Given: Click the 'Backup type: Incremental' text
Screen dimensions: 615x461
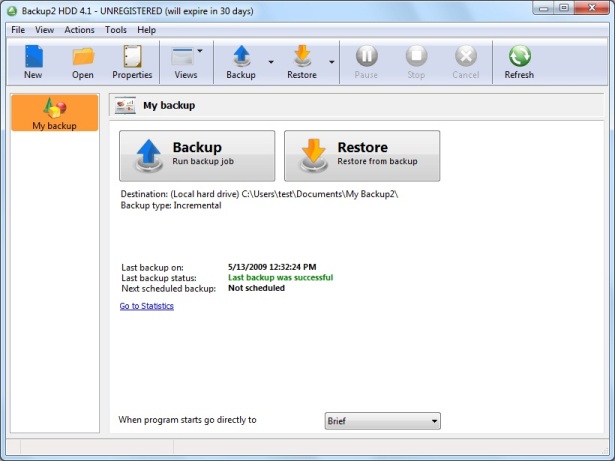Looking at the screenshot, I should click(171, 206).
